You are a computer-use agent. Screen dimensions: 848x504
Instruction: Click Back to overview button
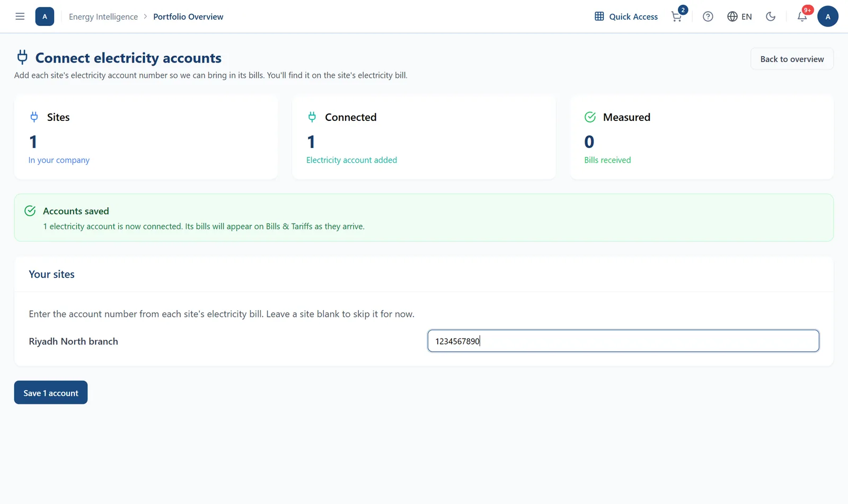pos(792,59)
